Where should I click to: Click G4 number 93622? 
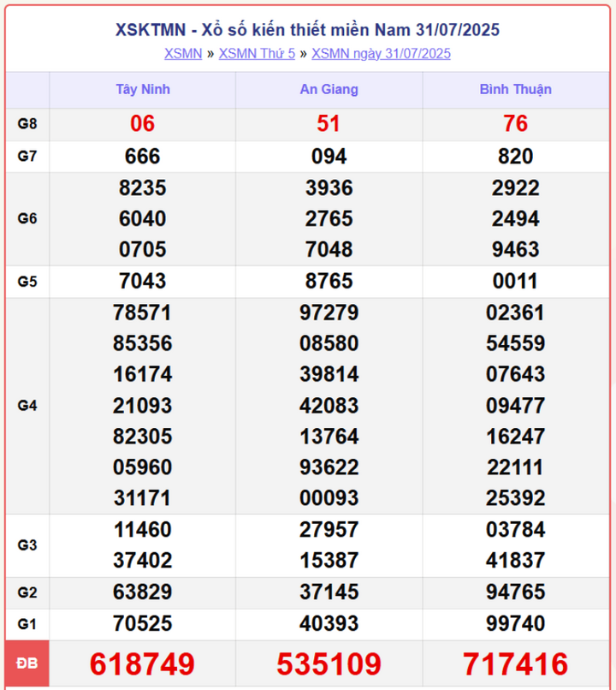point(329,467)
